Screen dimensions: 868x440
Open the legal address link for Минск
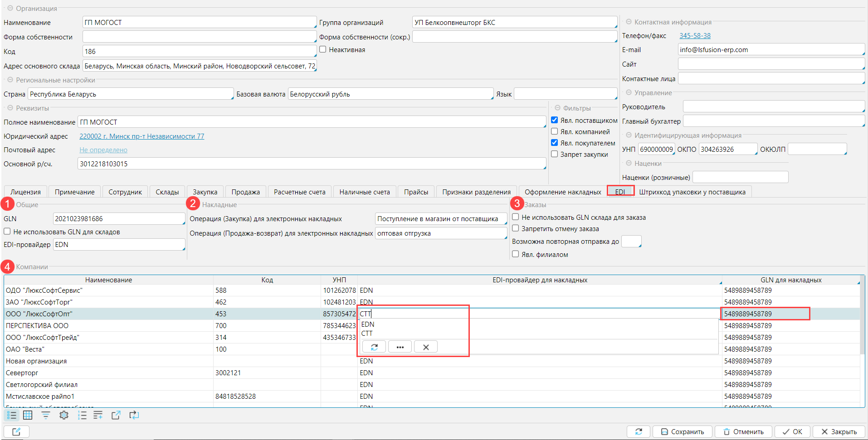pyautogui.click(x=141, y=136)
